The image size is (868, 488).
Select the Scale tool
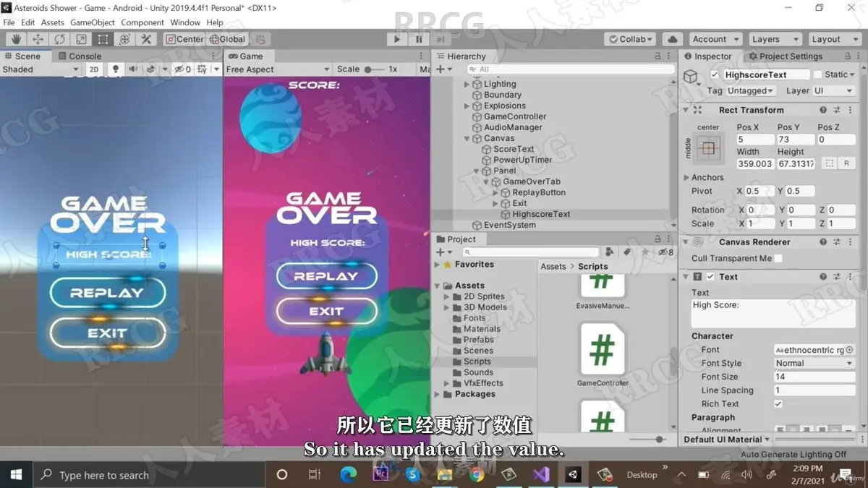click(x=81, y=39)
